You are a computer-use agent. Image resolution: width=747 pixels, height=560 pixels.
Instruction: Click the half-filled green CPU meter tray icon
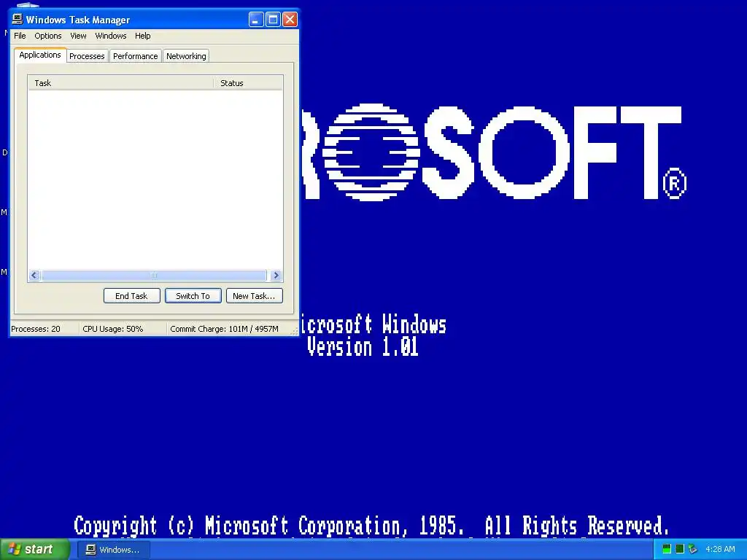pos(667,549)
